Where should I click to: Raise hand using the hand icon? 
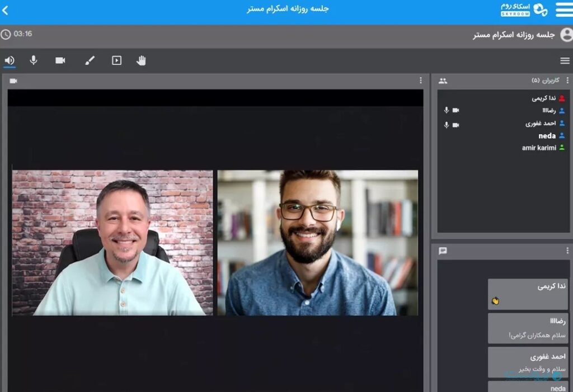141,60
